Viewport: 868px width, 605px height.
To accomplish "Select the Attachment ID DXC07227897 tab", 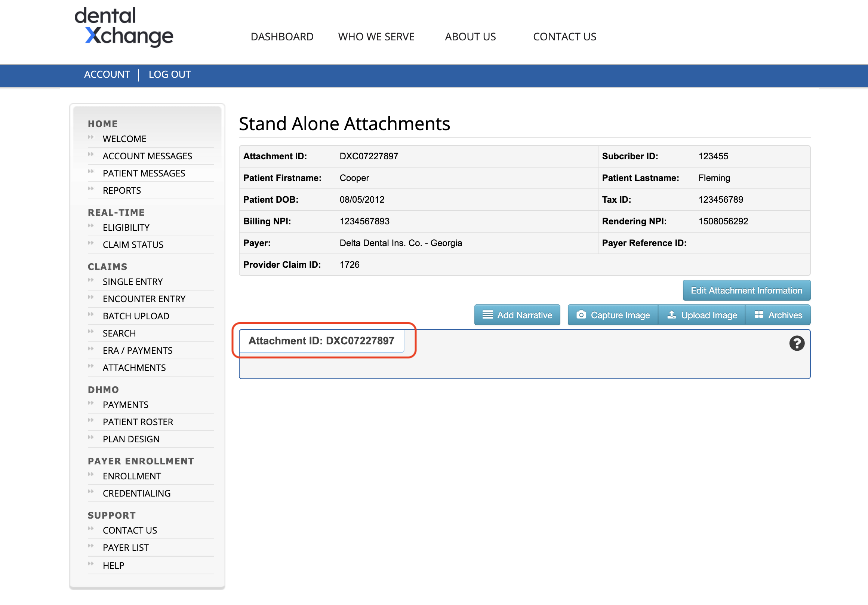I will 321,341.
